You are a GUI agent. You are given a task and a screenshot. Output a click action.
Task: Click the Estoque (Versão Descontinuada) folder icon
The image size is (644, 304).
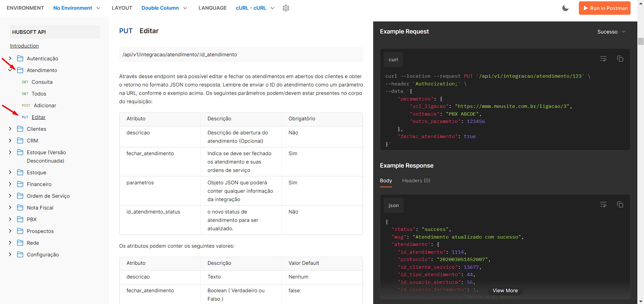point(20,152)
